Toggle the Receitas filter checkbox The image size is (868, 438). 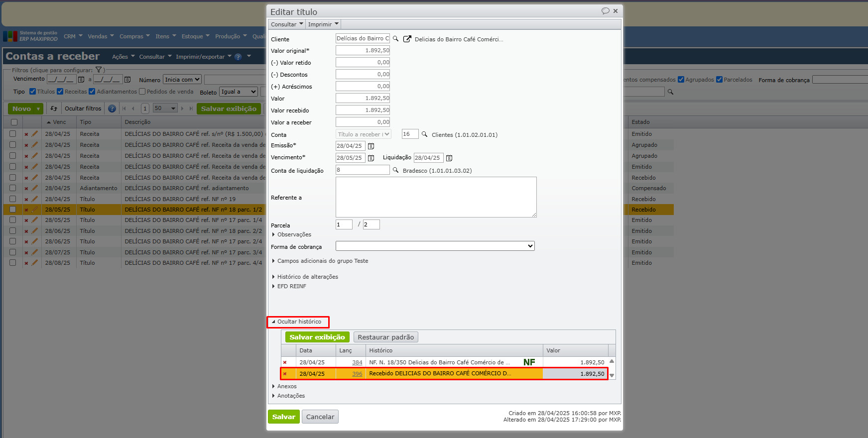(x=60, y=92)
